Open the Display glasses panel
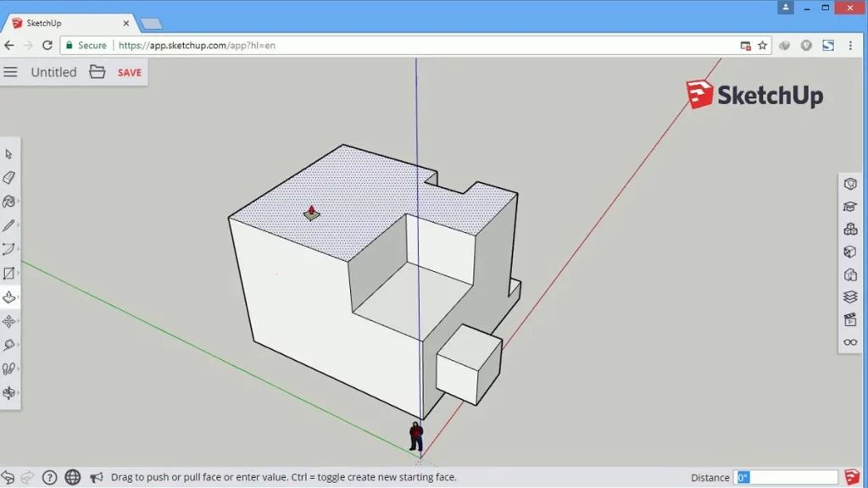 click(850, 342)
